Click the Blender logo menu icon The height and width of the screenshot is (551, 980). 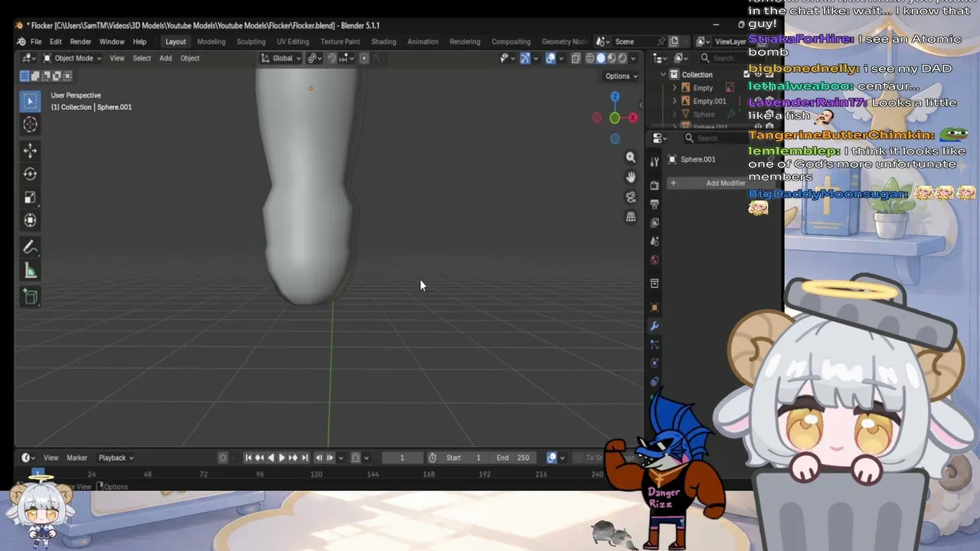click(x=21, y=41)
